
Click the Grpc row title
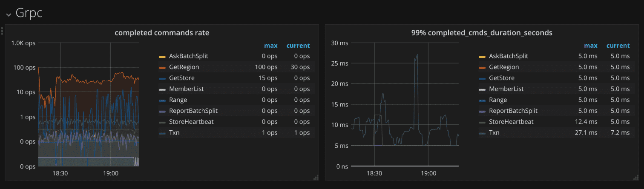pyautogui.click(x=29, y=13)
